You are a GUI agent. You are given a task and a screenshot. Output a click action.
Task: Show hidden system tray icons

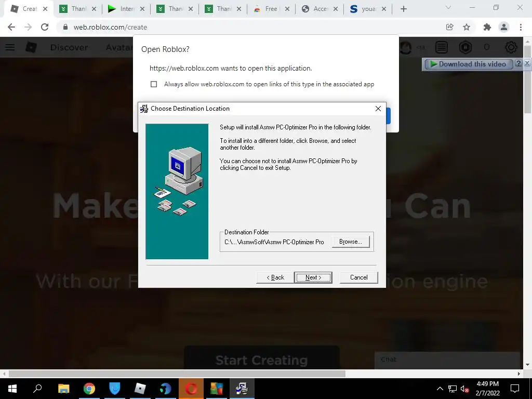click(440, 389)
